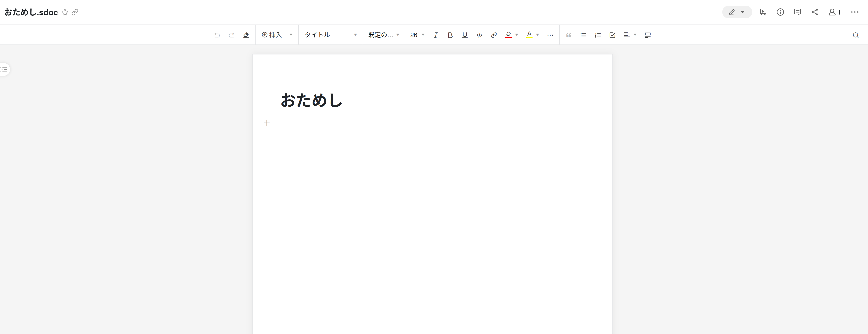Screen dimensions: 868x334
Task: Open the comments panel icon
Action: tap(797, 12)
